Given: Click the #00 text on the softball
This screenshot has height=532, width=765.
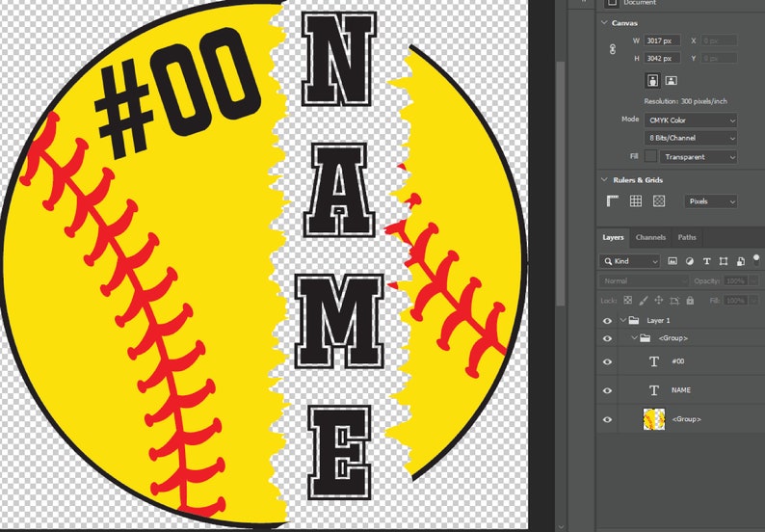Looking at the screenshot, I should click(x=178, y=93).
